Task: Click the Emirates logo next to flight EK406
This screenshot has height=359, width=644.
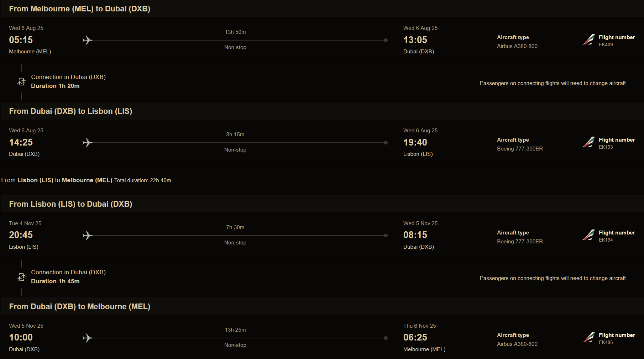Action: click(x=588, y=337)
